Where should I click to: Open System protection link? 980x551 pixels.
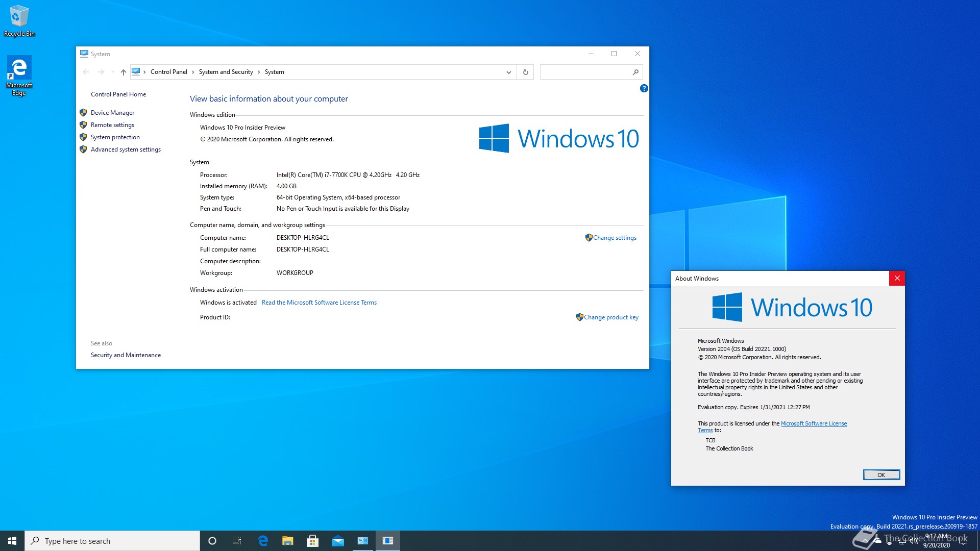(115, 137)
